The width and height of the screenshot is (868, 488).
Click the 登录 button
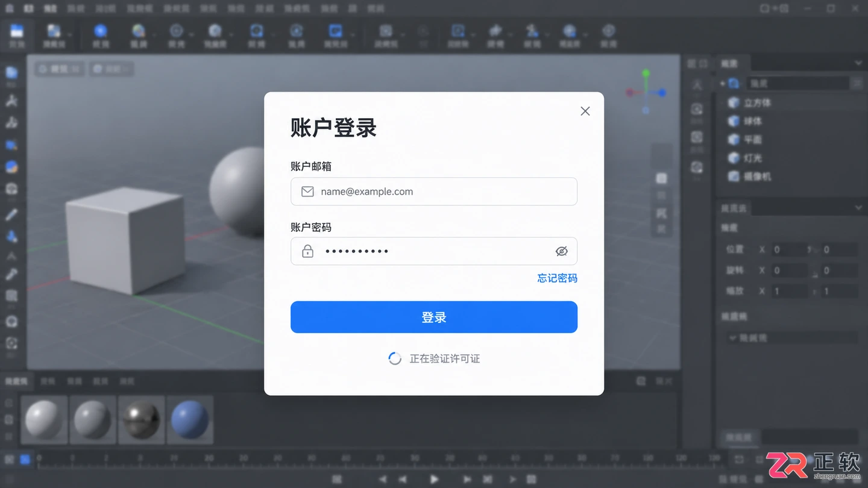434,317
